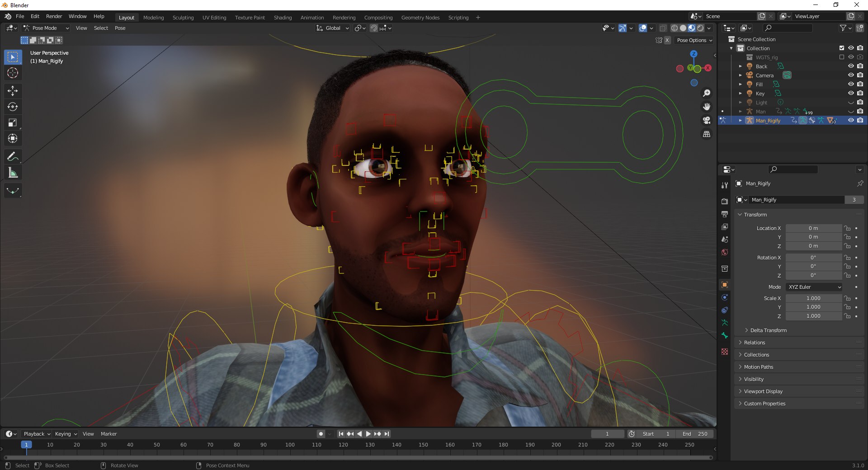Select the Move tool in the toolbar
The width and height of the screenshot is (868, 470).
(x=13, y=91)
